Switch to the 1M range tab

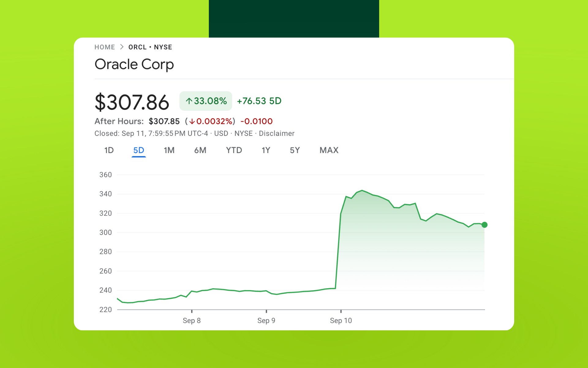coord(169,150)
